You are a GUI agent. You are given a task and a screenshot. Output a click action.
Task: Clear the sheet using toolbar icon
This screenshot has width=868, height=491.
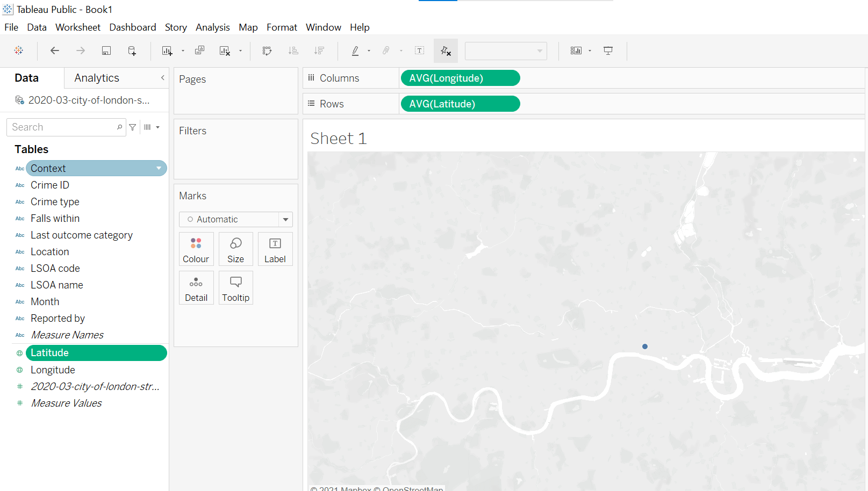(225, 50)
